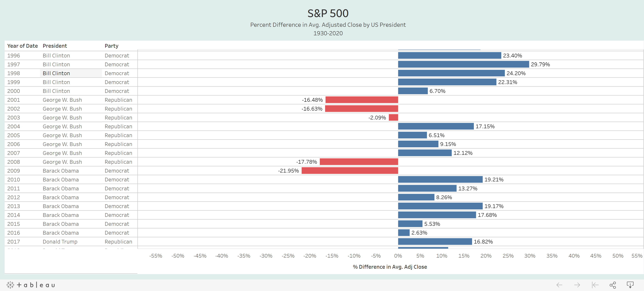Click the Republican label for 2005
Image resolution: width=644 pixels, height=291 pixels.
point(118,135)
